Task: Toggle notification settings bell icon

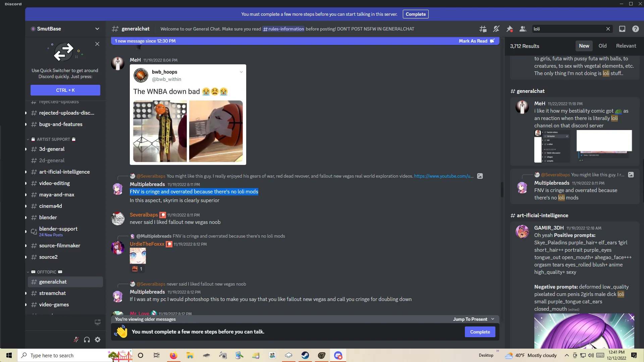Action: tap(496, 29)
